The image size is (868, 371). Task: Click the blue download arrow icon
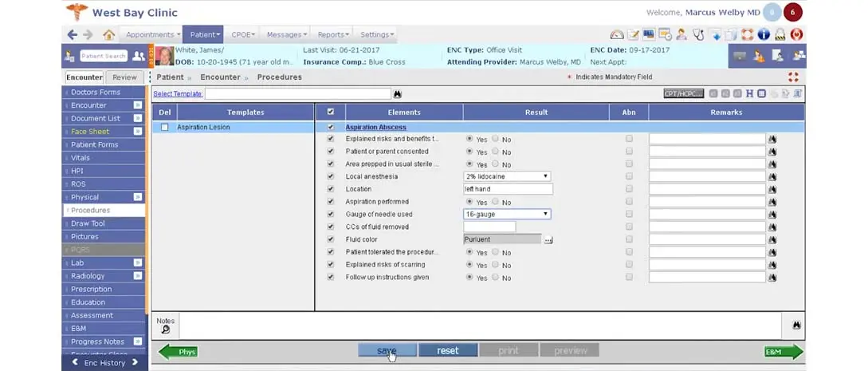coord(715,34)
